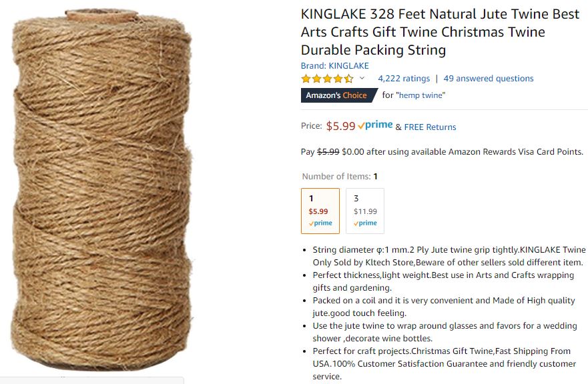This screenshot has width=588, height=384.
Task: Click Prime icon in the 1-pack option
Action: tap(320, 223)
